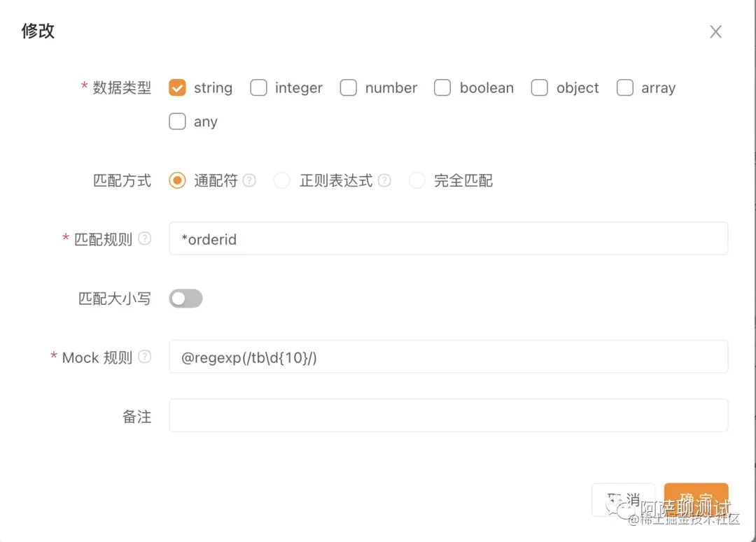This screenshot has width=756, height=542.
Task: Click the orange 确定 confirm button
Action: [x=696, y=499]
